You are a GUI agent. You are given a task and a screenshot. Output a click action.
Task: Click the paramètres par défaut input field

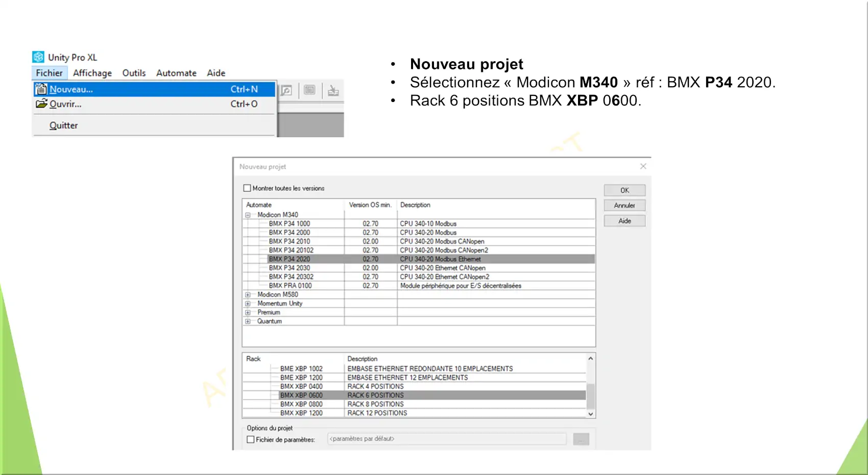(x=447, y=439)
